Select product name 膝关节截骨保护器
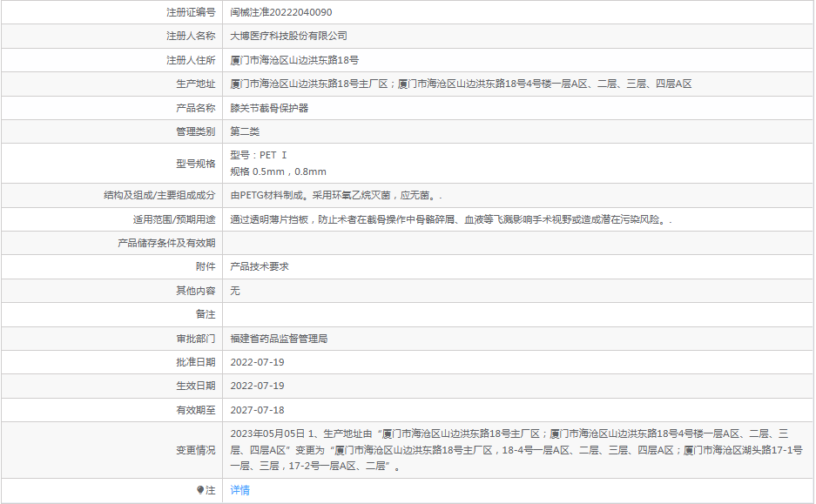 point(269,108)
